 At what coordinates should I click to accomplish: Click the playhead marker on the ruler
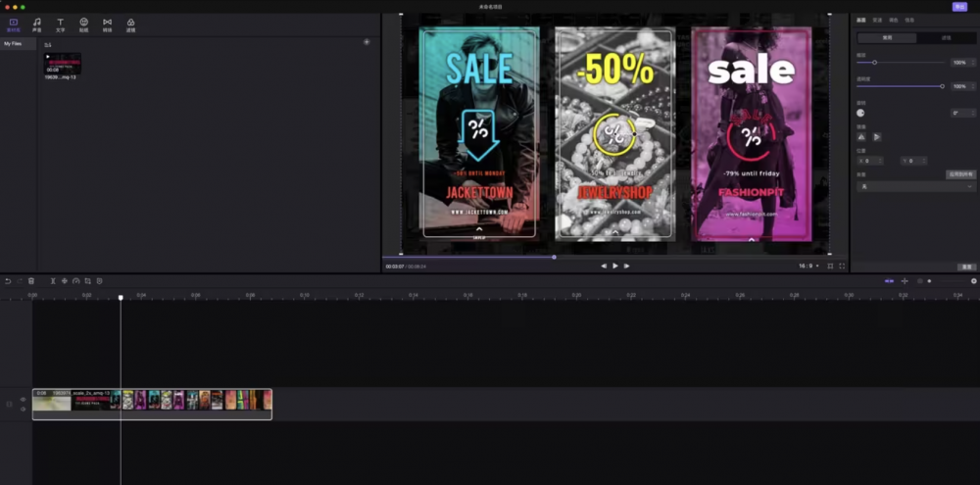121,297
